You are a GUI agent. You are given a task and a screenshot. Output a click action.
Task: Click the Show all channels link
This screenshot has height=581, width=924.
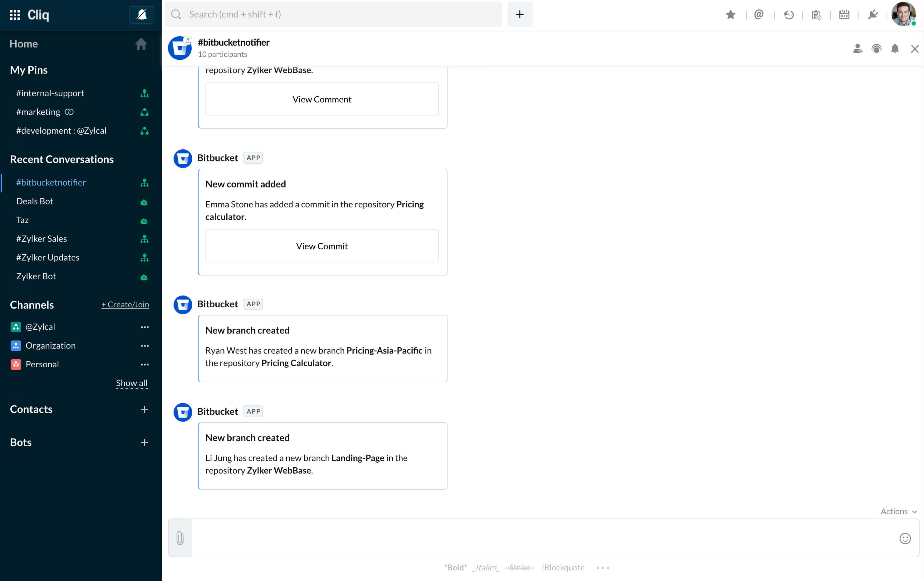click(x=132, y=383)
